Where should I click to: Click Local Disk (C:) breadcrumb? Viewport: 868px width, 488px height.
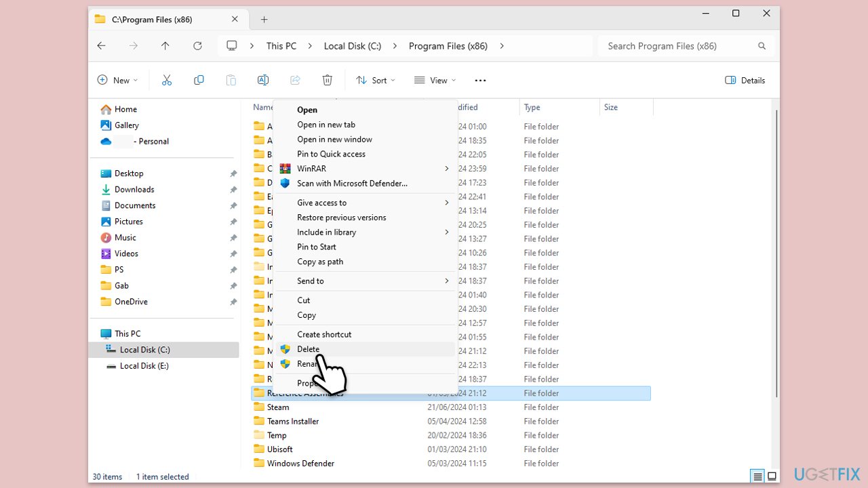click(353, 46)
